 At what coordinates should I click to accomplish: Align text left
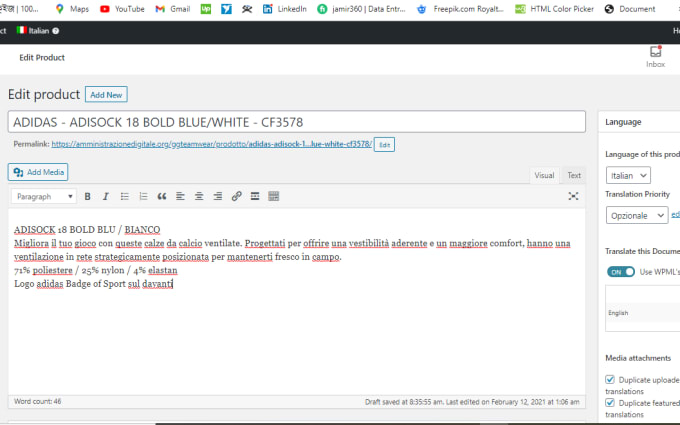click(180, 196)
